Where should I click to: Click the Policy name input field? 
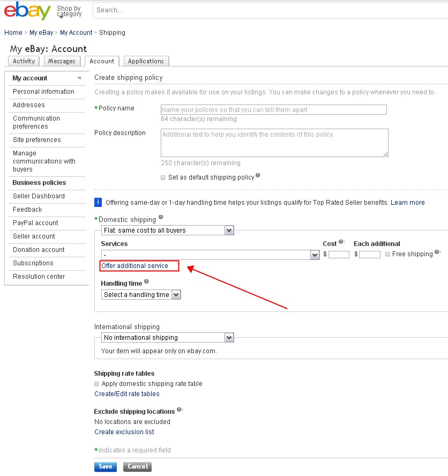click(x=273, y=109)
